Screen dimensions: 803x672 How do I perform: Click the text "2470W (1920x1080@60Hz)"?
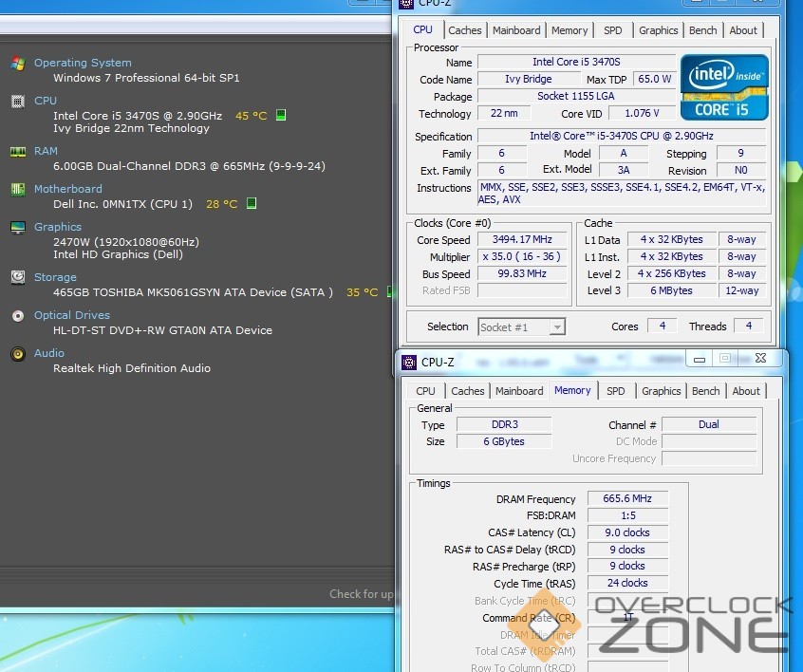pos(126,242)
